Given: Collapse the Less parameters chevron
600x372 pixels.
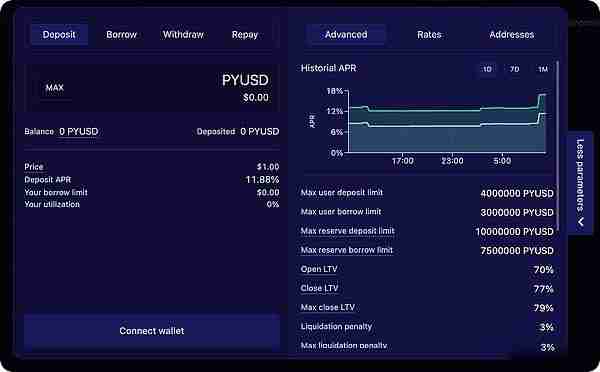Looking at the screenshot, I should [x=581, y=222].
